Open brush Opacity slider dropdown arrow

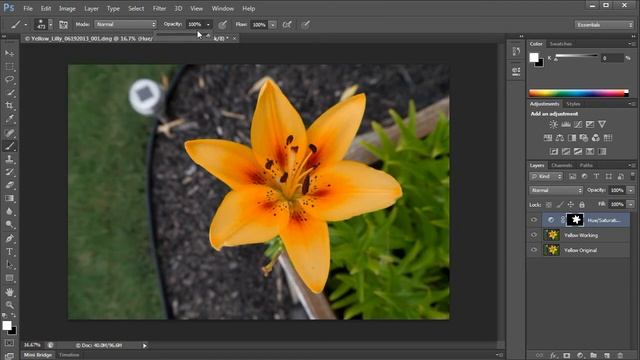(x=208, y=24)
